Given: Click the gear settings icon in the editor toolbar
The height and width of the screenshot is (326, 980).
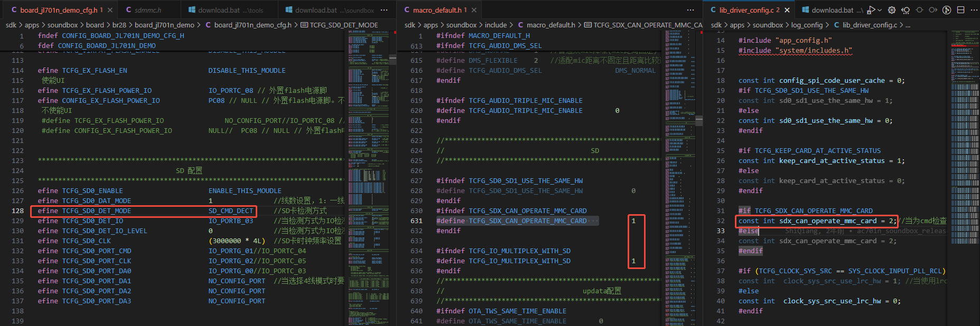Looking at the screenshot, I should tap(892, 10).
